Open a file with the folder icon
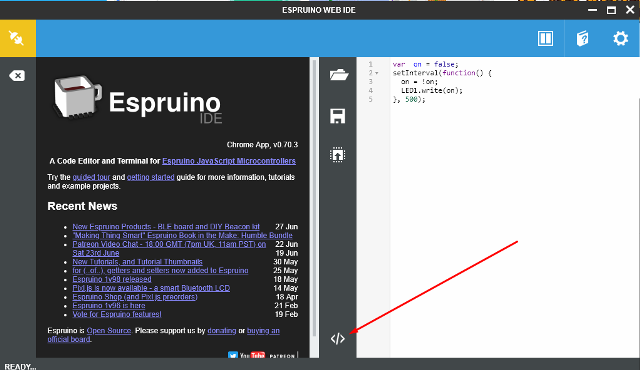This screenshot has height=370, width=640. coord(338,75)
